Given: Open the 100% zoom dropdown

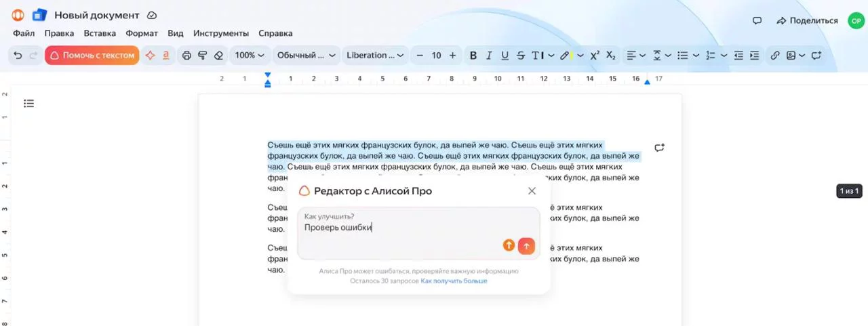Looking at the screenshot, I should click(249, 56).
